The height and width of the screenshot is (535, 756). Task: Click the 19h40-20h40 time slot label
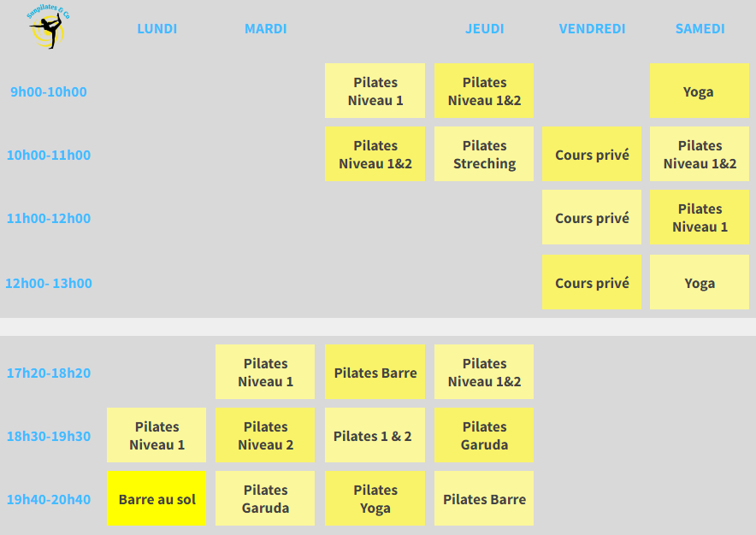[x=49, y=499]
